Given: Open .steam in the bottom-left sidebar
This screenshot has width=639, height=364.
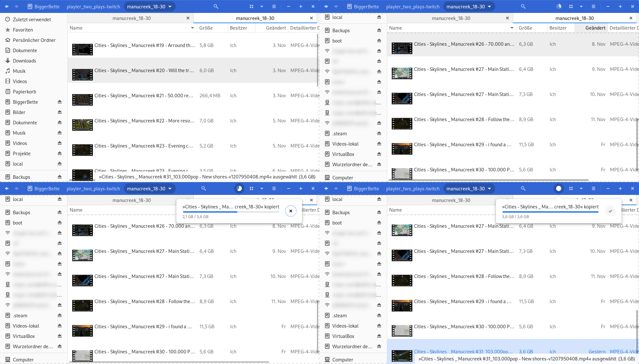Looking at the screenshot, I should 34,315.
